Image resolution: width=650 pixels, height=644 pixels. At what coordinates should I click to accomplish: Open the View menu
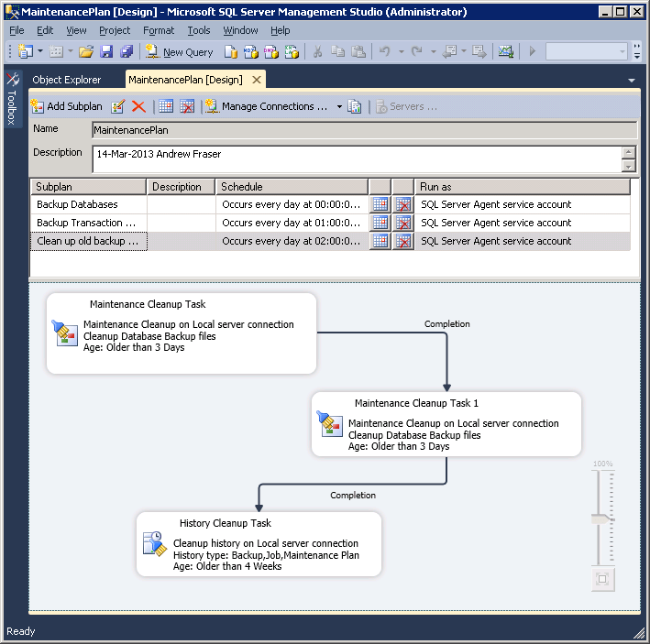[76, 30]
